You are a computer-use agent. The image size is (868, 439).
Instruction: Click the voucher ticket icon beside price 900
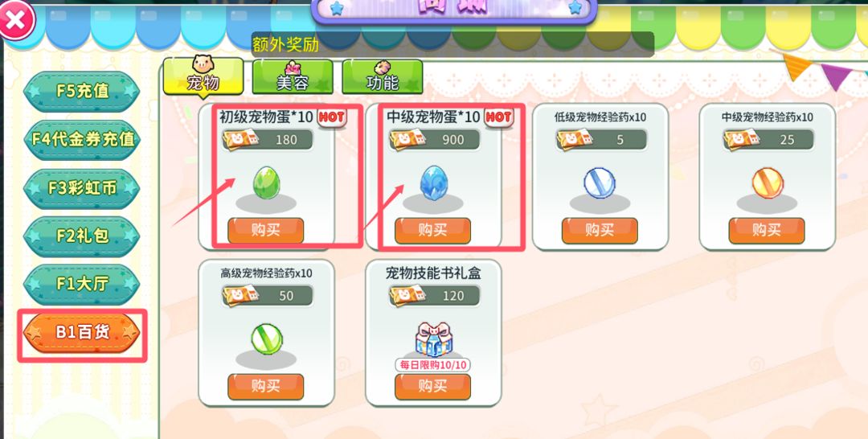tap(407, 140)
